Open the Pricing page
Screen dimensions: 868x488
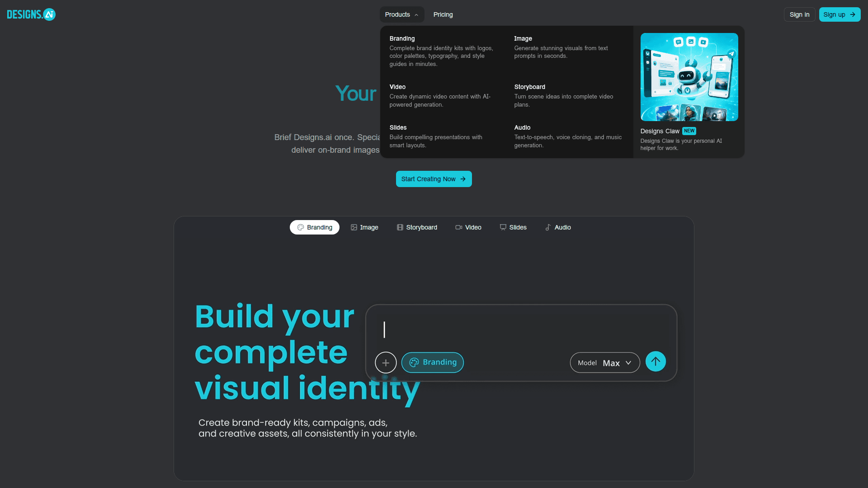(x=443, y=14)
